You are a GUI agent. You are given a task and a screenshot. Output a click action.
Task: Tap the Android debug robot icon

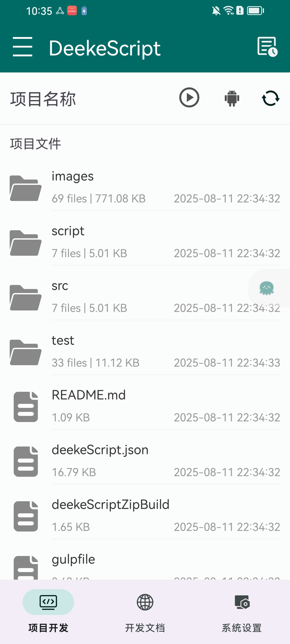pyautogui.click(x=232, y=98)
